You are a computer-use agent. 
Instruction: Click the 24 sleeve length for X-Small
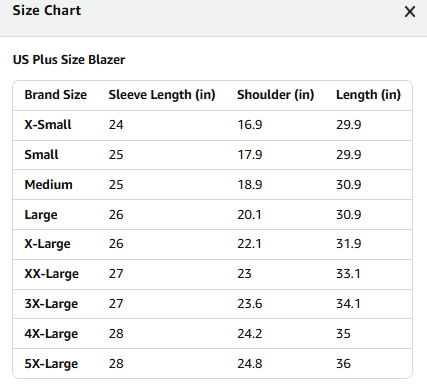tap(116, 125)
